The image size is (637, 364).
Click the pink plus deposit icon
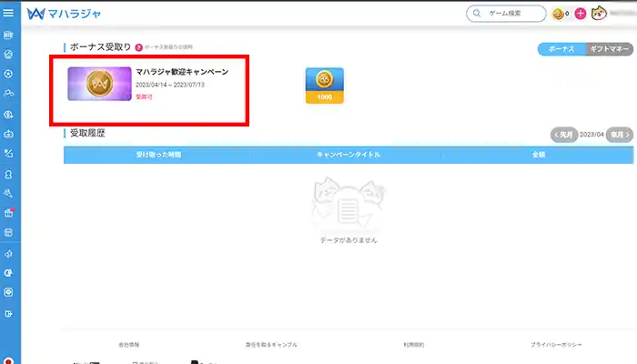click(581, 15)
